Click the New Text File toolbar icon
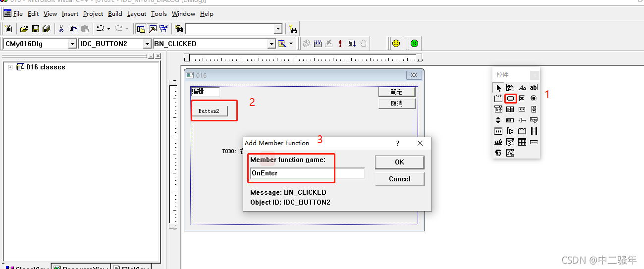 (x=8, y=29)
